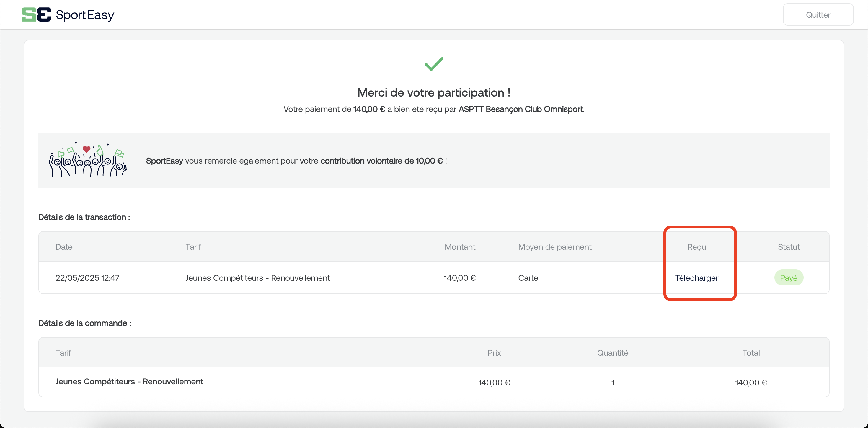Click the Quitter button
868x428 pixels.
point(818,14)
